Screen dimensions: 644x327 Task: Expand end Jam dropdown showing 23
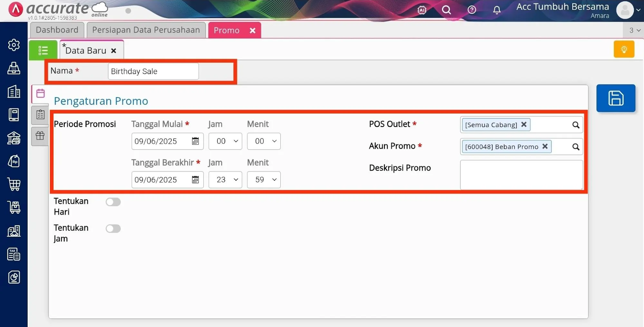pyautogui.click(x=225, y=180)
